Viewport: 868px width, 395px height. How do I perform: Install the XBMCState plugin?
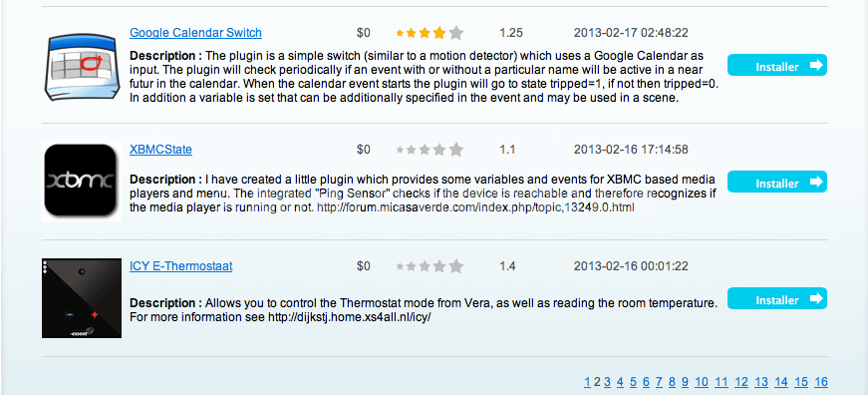(777, 182)
